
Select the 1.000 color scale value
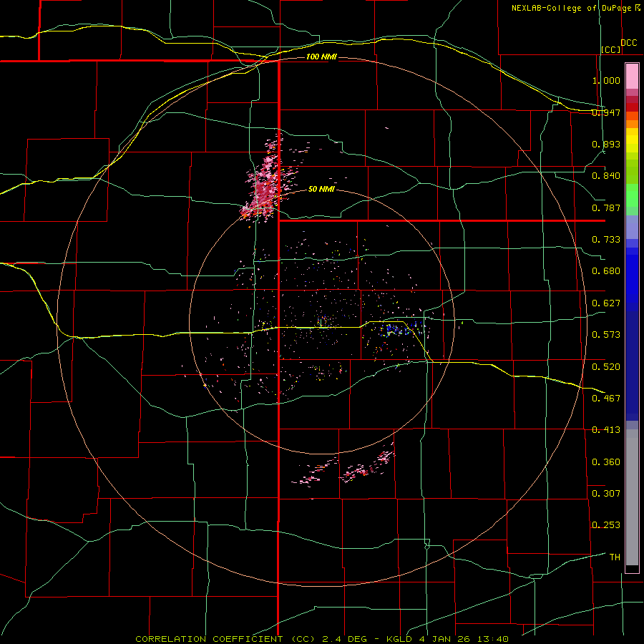[606, 80]
